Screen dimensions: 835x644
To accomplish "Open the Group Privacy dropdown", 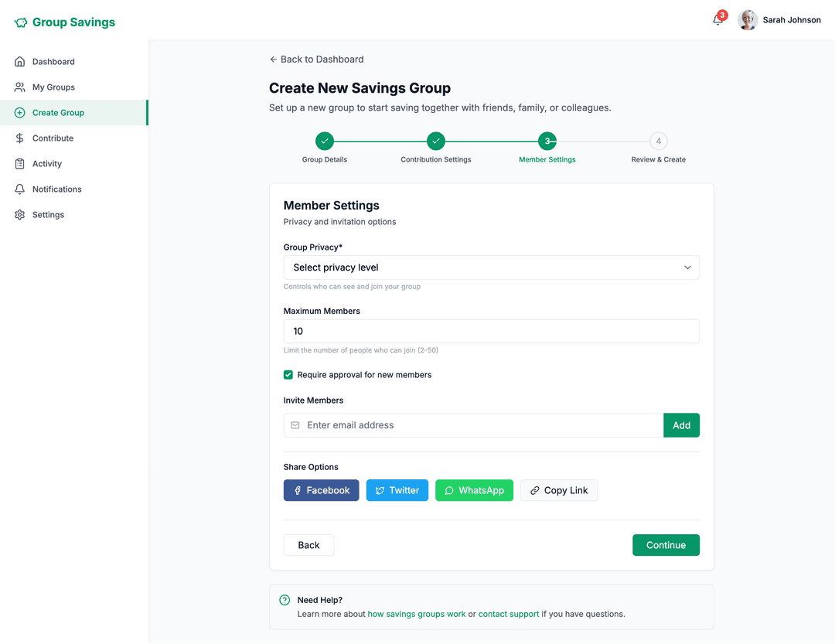I will 491,267.
